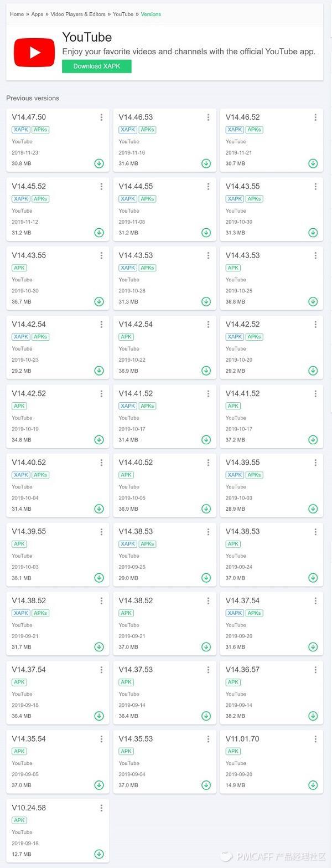Click the green Download XAPK button
The width and height of the screenshot is (332, 868).
(97, 66)
